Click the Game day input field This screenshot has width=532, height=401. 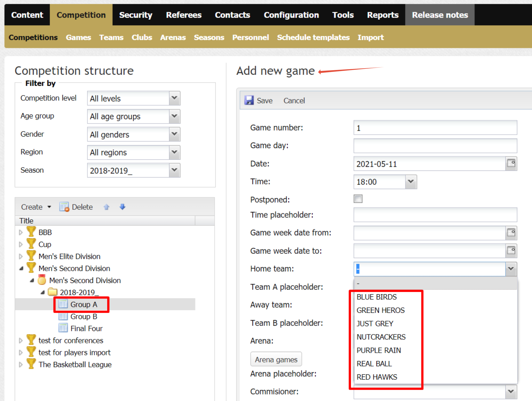click(x=435, y=146)
